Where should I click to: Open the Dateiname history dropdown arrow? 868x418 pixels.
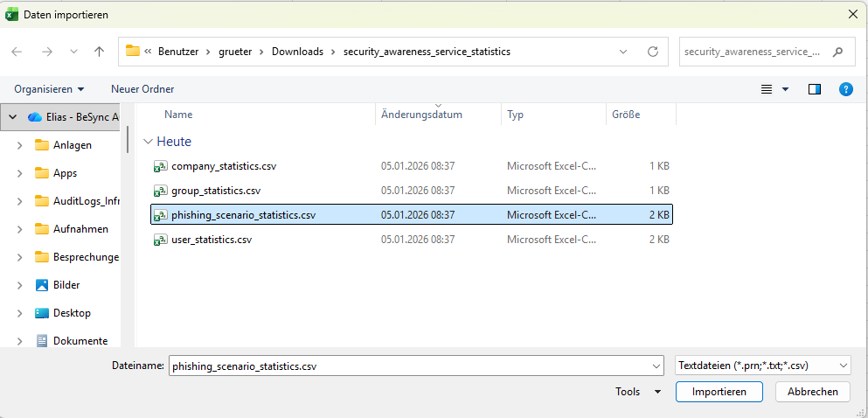[x=656, y=366]
